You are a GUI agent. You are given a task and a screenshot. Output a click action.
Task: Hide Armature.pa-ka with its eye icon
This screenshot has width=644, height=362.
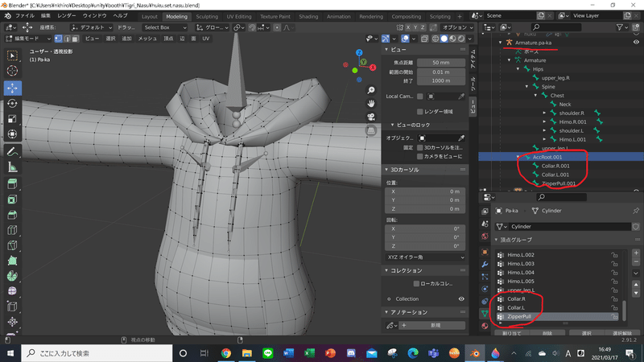coord(636,42)
